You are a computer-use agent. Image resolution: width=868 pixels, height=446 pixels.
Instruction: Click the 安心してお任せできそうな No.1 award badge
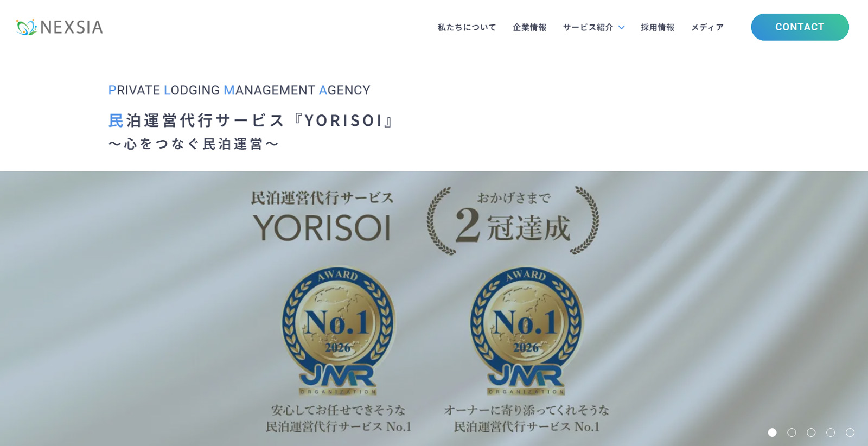click(x=339, y=330)
